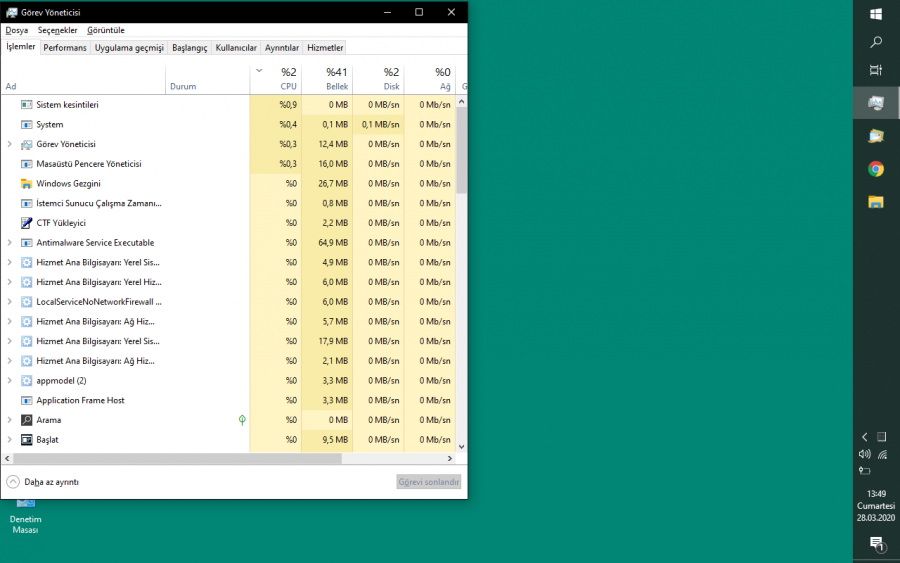900x563 pixels.
Task: Open Google Chrome from the taskbar
Action: [876, 169]
